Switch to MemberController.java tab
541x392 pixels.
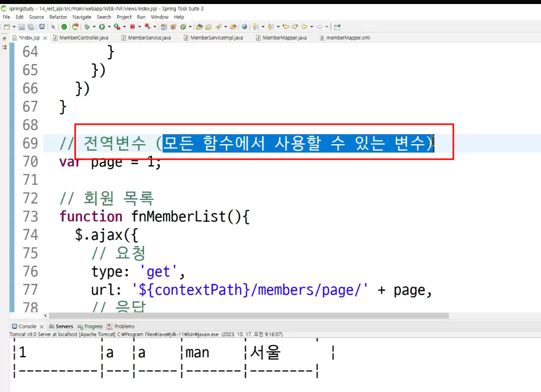click(x=81, y=38)
